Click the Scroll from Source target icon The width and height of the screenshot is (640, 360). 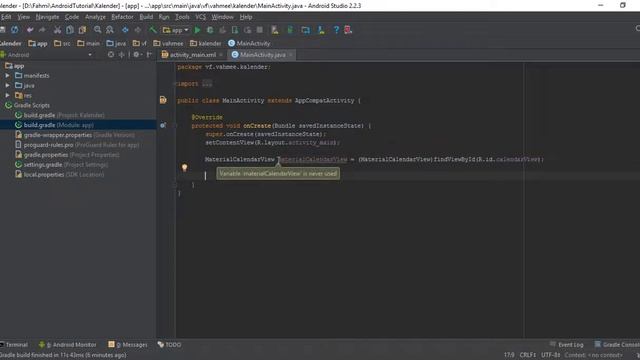click(x=111, y=54)
